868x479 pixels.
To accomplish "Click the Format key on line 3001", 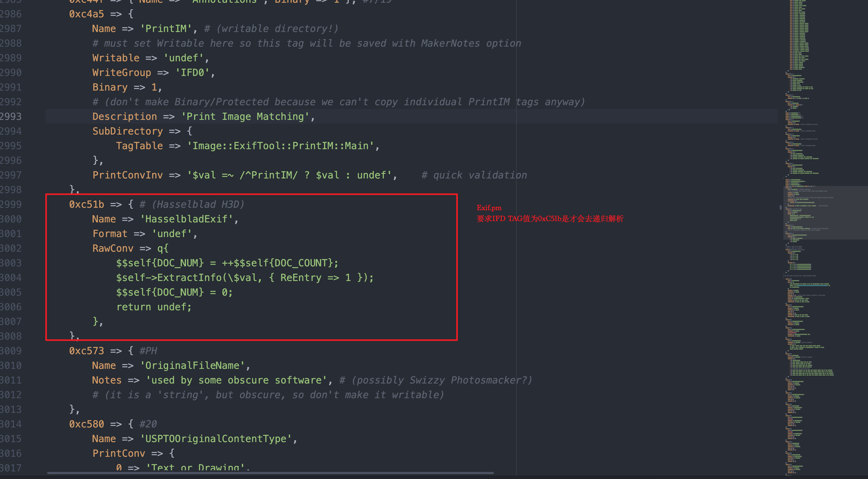I will coord(110,233).
